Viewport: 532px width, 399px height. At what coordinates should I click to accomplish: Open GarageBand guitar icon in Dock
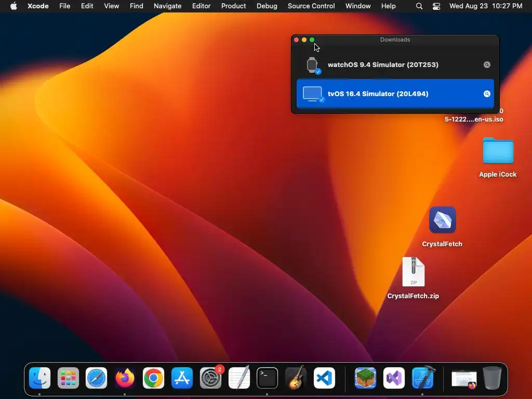[x=296, y=378]
